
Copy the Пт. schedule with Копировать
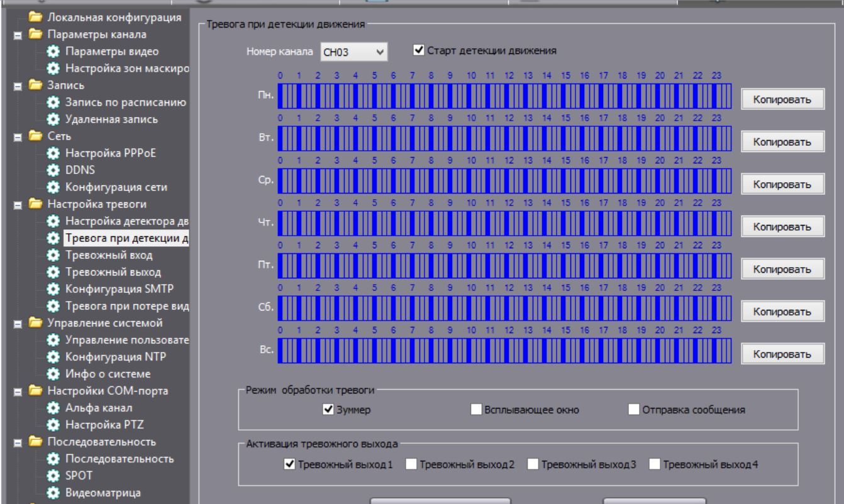click(782, 269)
